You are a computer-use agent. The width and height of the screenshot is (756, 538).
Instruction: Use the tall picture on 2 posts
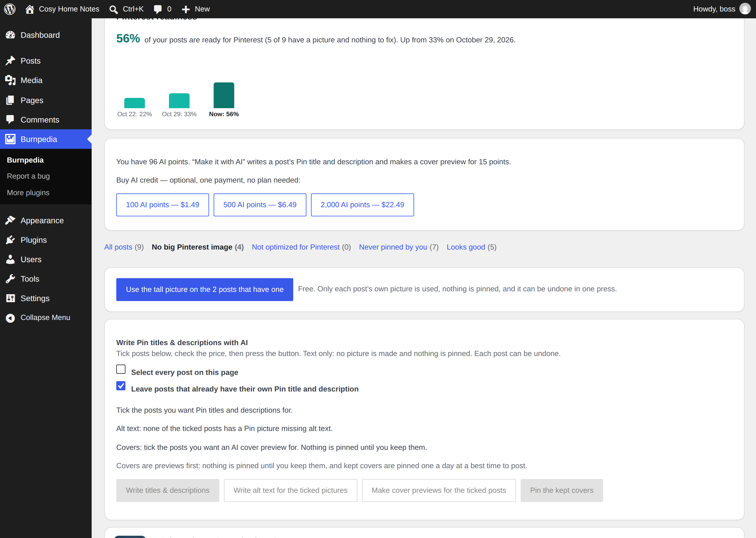tap(204, 290)
